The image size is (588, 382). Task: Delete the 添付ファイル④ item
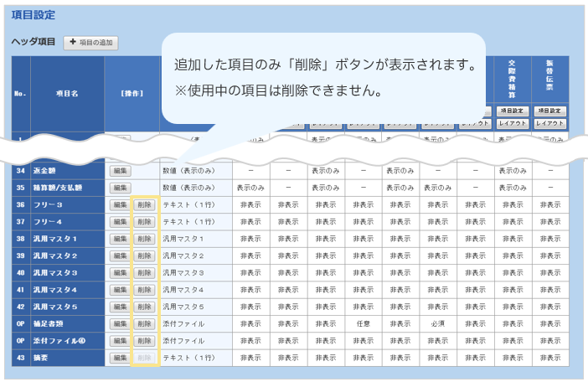click(x=144, y=341)
